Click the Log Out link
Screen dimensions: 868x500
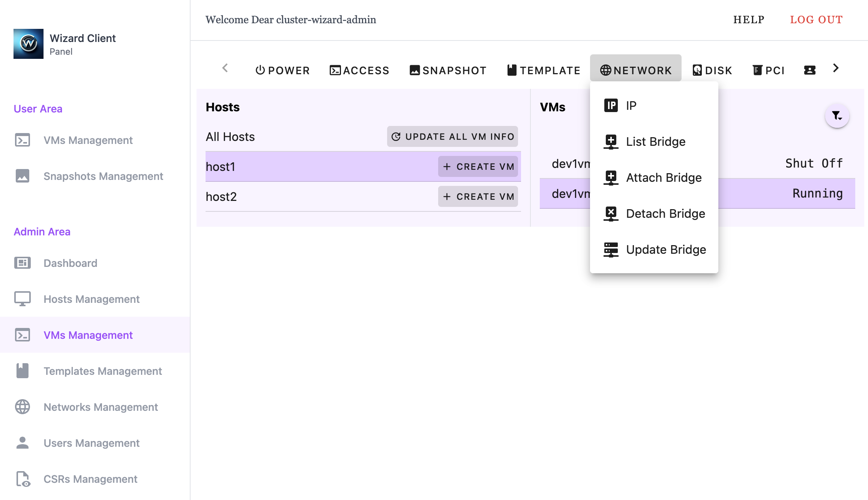click(816, 19)
